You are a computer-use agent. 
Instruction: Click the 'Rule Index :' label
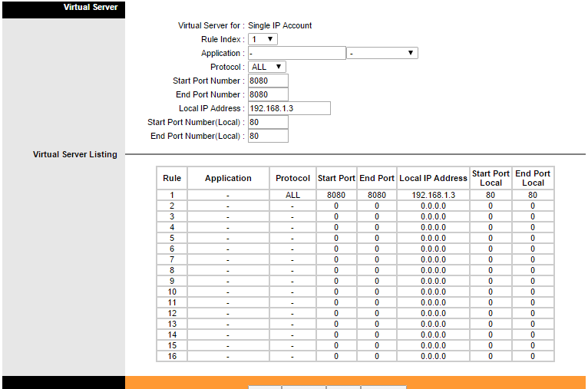(223, 39)
